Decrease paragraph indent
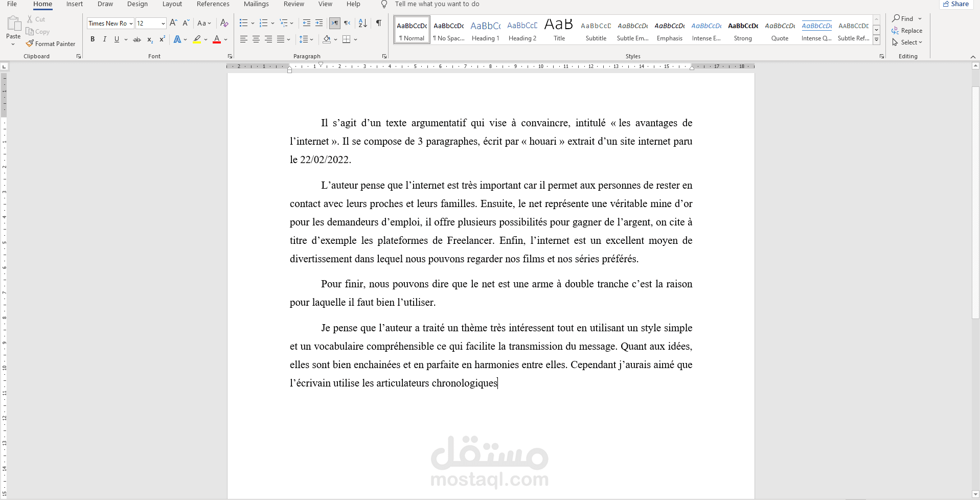The width and height of the screenshot is (980, 500). (x=307, y=23)
